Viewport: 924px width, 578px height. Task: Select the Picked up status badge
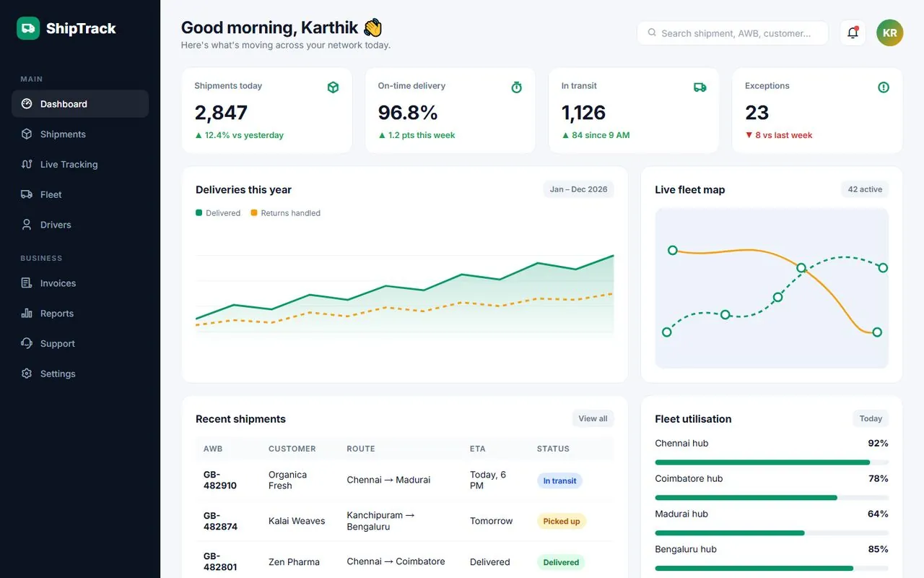[562, 521]
